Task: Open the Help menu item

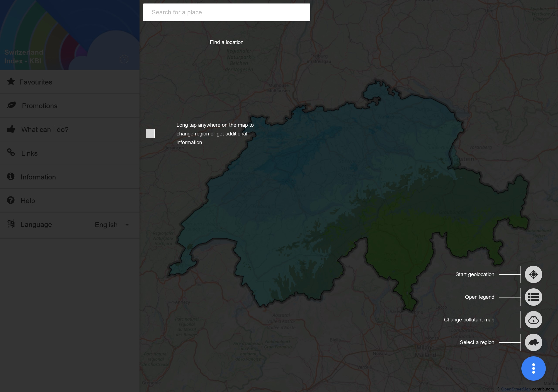Action: coord(28,201)
